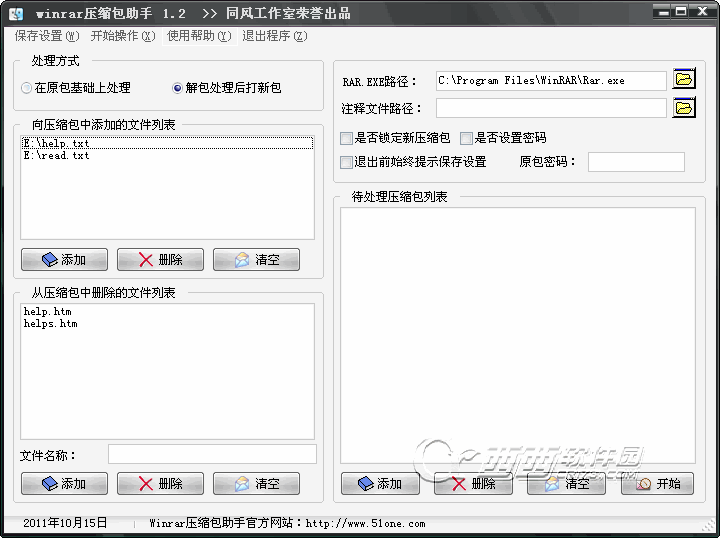Select 在原包基础上处理 radio option
This screenshot has width=720, height=538.
pos(76,87)
